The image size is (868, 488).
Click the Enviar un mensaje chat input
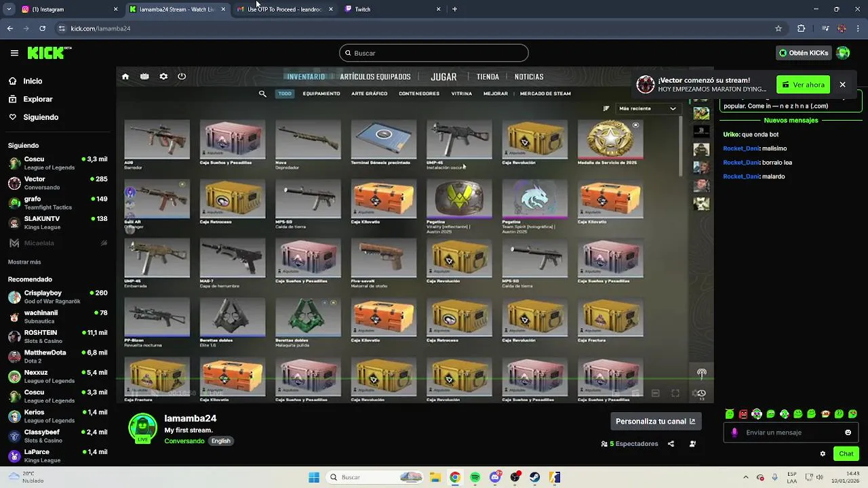(x=791, y=432)
